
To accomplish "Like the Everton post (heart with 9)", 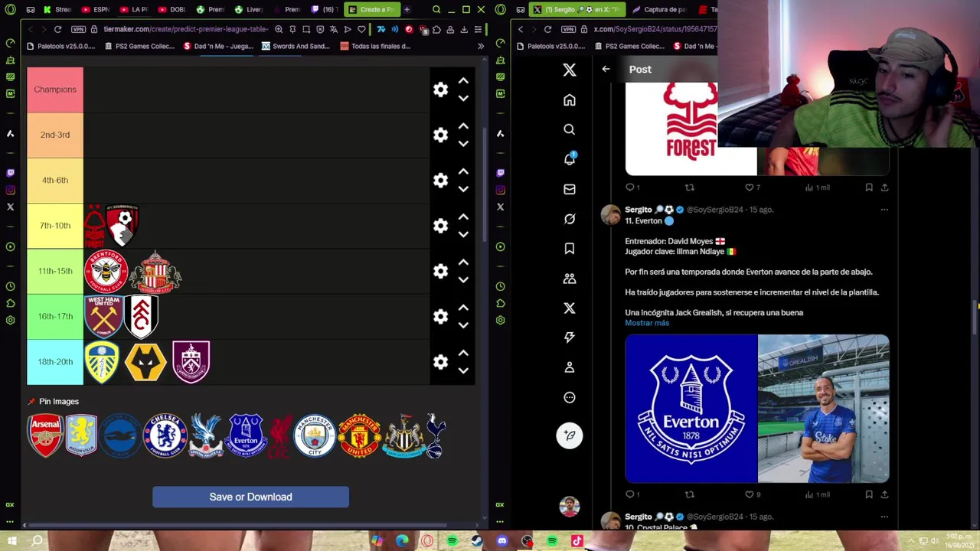I will pyautogui.click(x=750, y=494).
